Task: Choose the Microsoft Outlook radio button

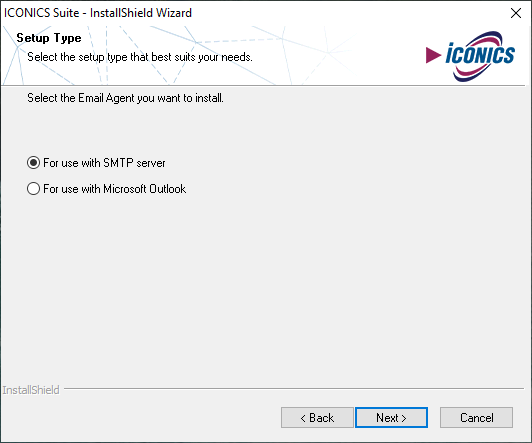Action: (33, 189)
